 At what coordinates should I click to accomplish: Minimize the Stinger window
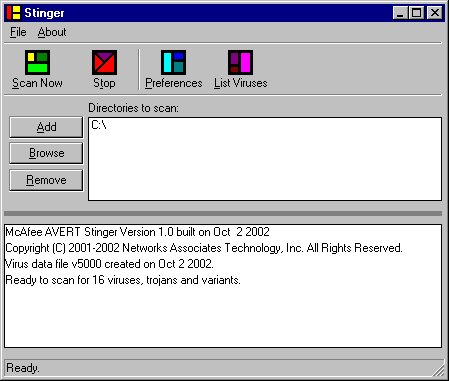[x=400, y=13]
